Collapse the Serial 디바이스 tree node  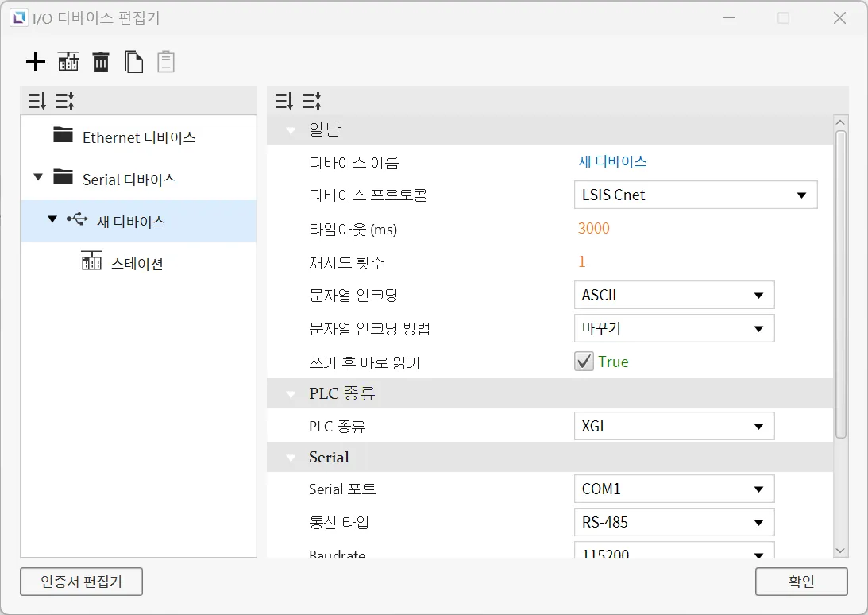(38, 178)
